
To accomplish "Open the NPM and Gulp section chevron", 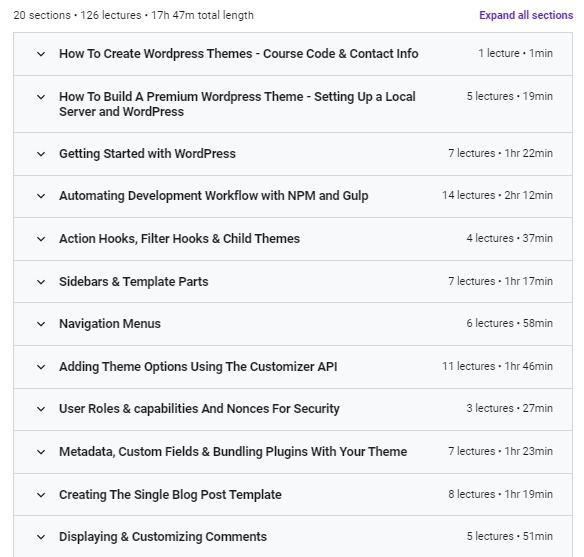I will pos(41,196).
